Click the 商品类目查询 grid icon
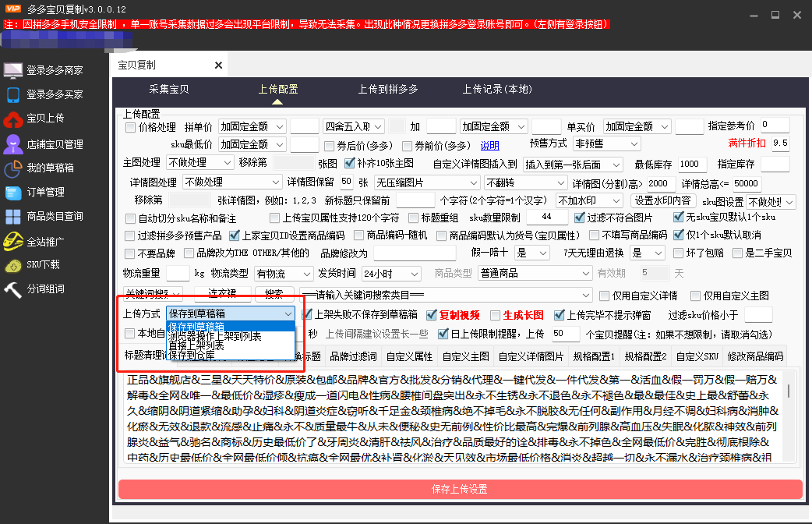This screenshot has height=524, width=812. 13,217
